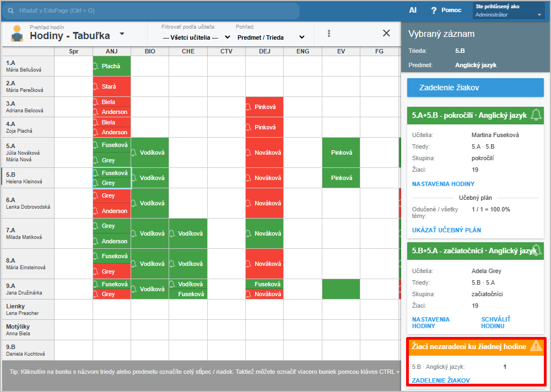
Task: Click bell icon in 1.A Plachá cell
Action: (95, 66)
